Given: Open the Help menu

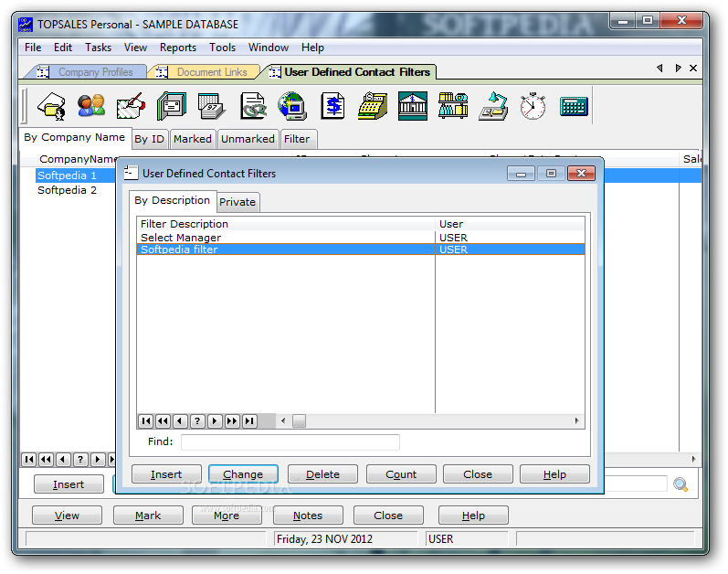Looking at the screenshot, I should [312, 48].
